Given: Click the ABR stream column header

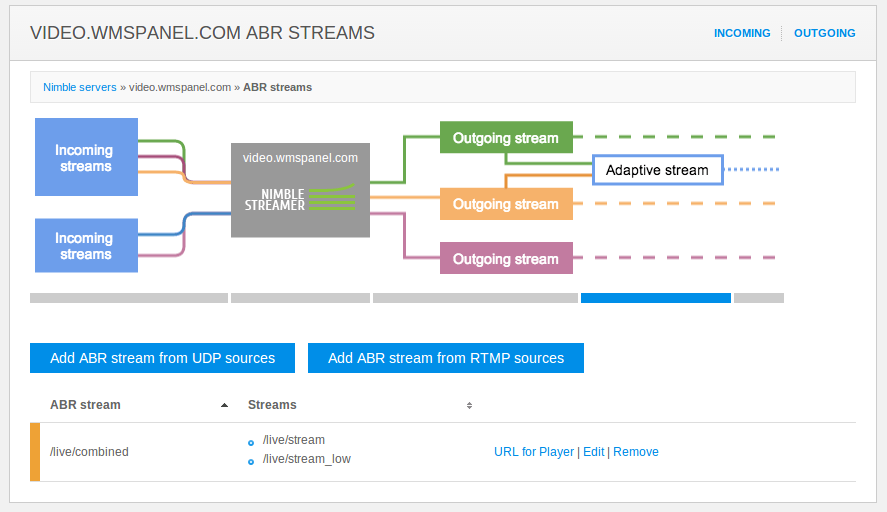Looking at the screenshot, I should [x=85, y=405].
